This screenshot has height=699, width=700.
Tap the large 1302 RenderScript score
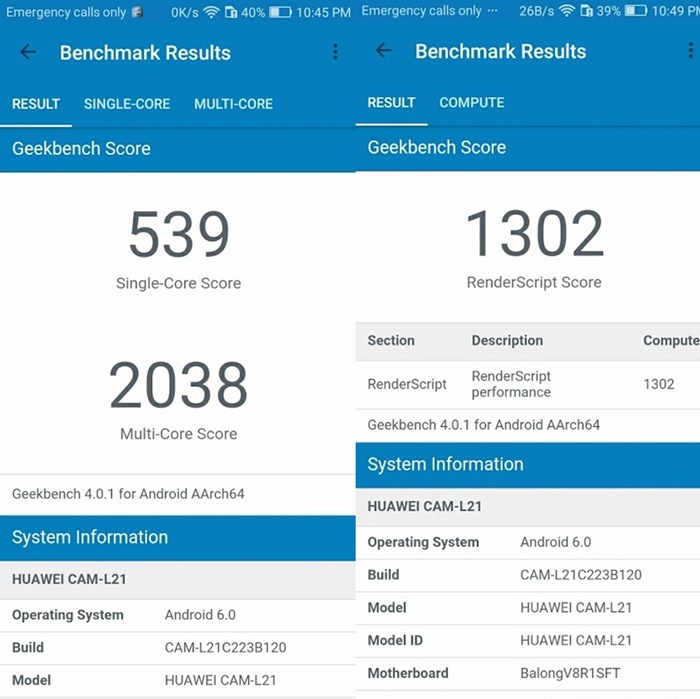point(534,233)
